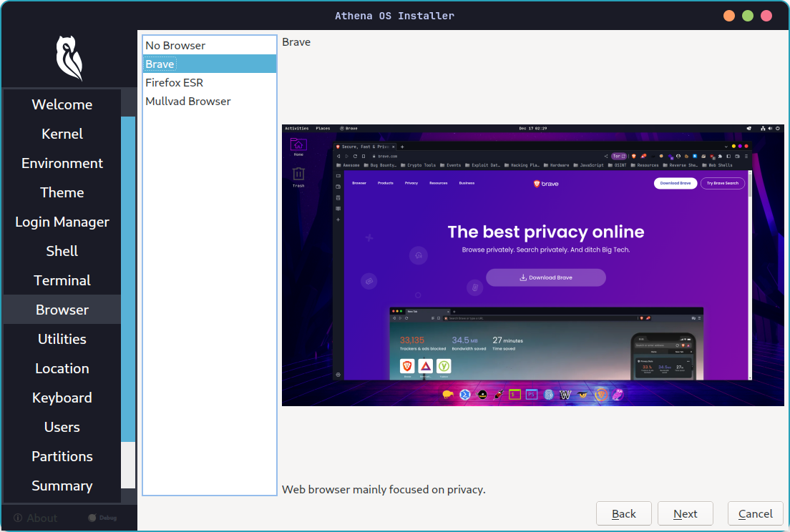Choose Firefox ESR as the browser
Image resolution: width=790 pixels, height=532 pixels.
click(x=175, y=82)
